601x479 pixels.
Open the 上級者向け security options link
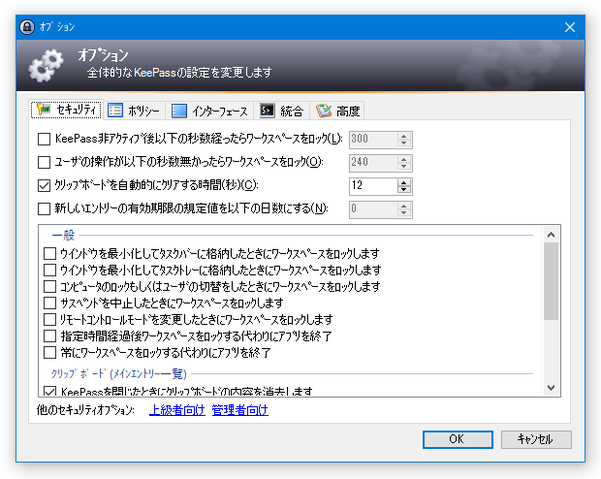[x=177, y=410]
